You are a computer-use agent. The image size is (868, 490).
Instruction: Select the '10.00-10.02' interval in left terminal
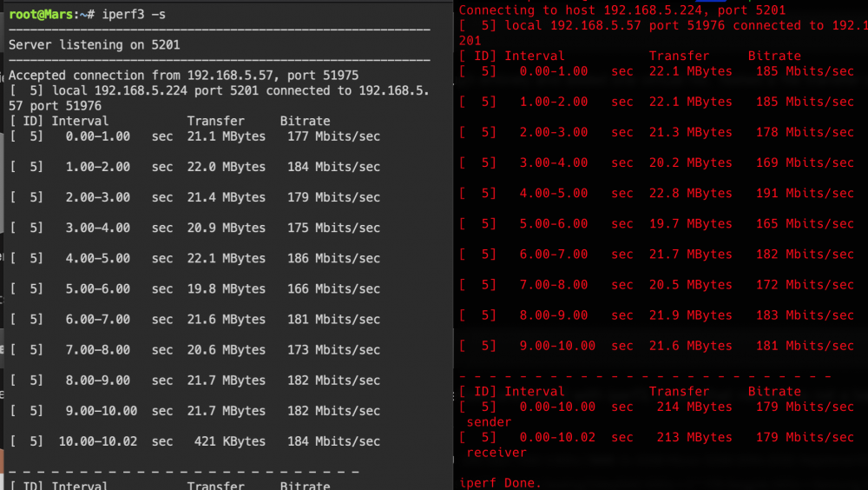click(x=98, y=441)
